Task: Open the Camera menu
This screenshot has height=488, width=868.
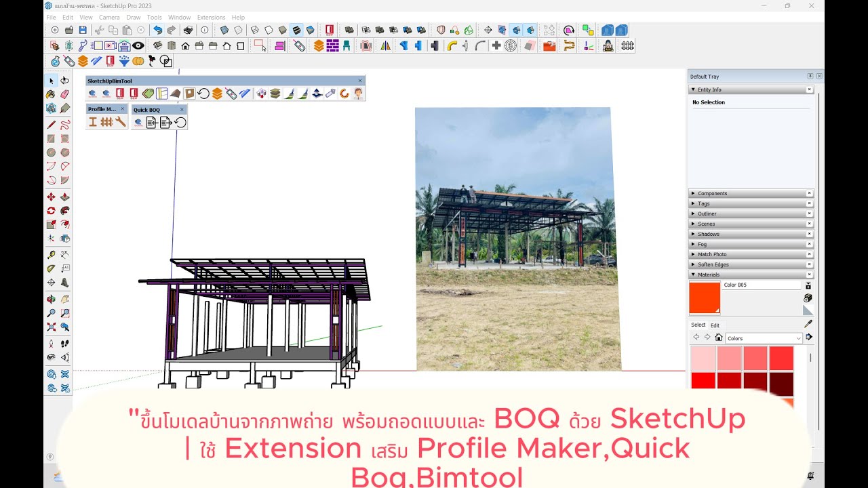Action: coord(109,17)
